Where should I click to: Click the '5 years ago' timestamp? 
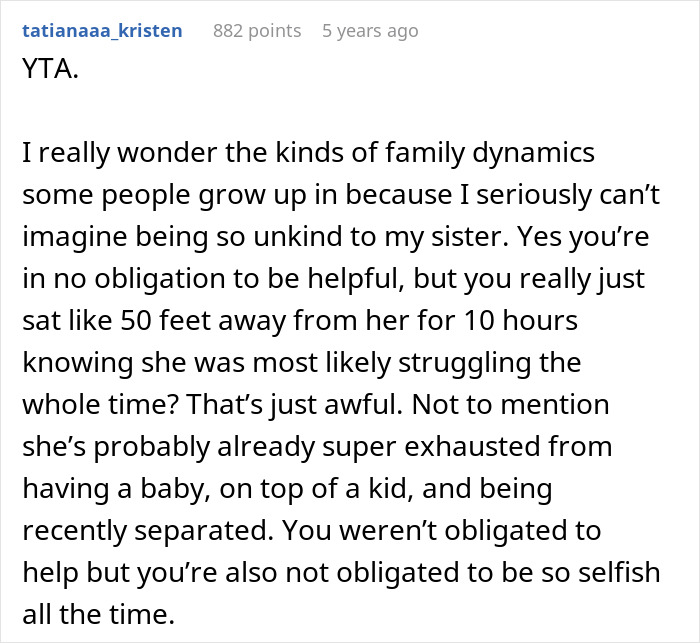click(x=370, y=31)
